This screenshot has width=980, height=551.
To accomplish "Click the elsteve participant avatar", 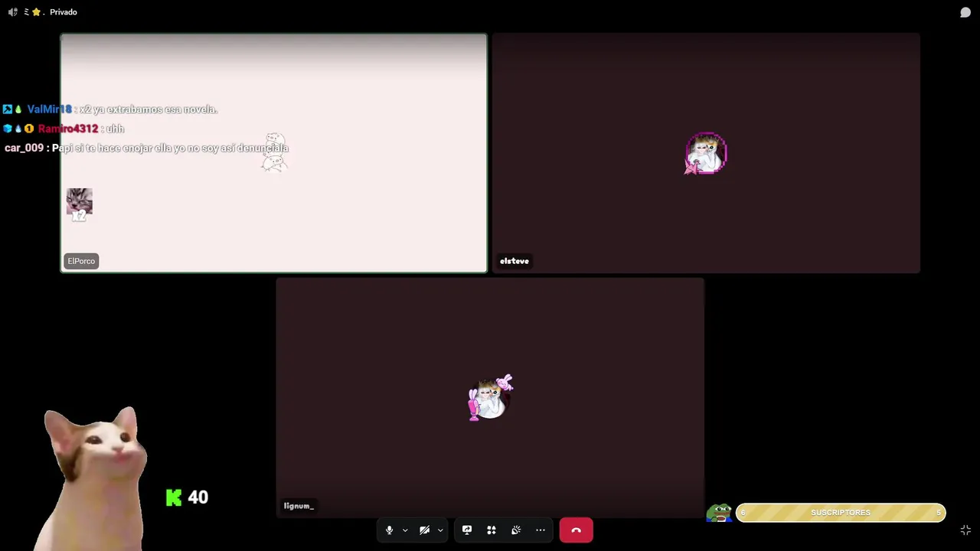I will (705, 154).
